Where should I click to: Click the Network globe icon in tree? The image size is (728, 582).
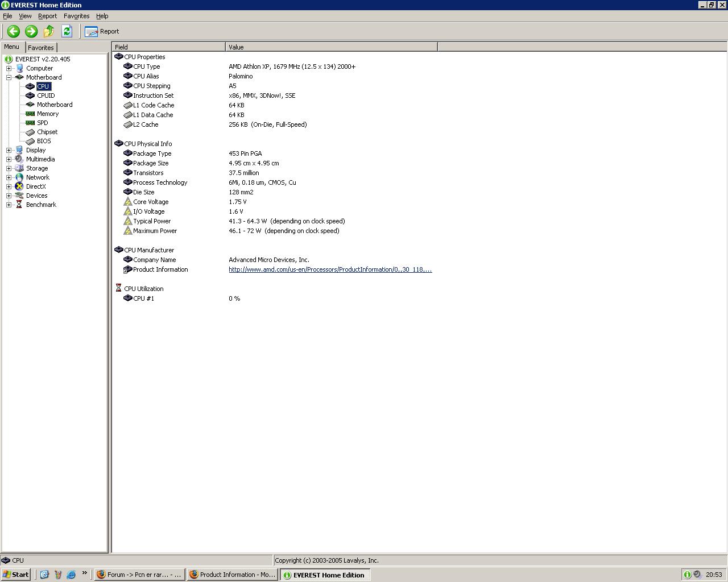(19, 177)
